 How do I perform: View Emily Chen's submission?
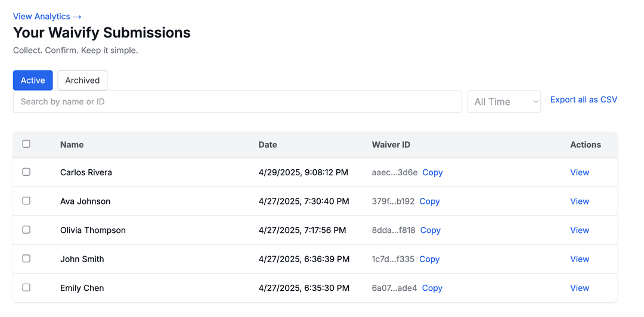(580, 288)
